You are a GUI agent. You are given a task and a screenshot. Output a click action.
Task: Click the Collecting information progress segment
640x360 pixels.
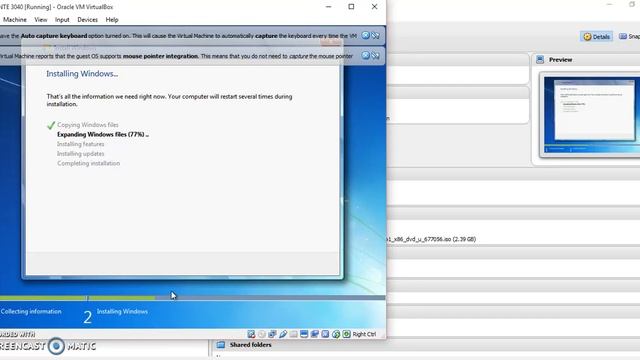pos(43,298)
